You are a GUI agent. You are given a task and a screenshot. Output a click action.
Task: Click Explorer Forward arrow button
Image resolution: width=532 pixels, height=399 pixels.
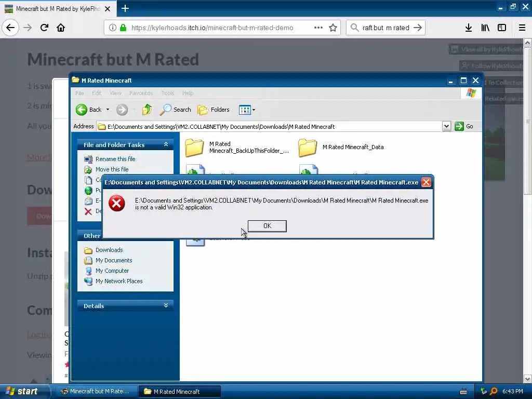coord(122,110)
